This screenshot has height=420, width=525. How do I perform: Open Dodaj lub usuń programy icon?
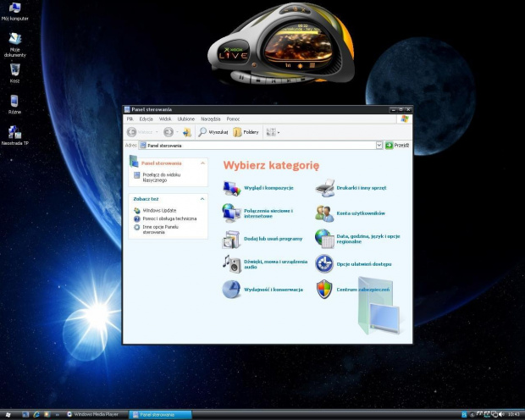click(231, 238)
